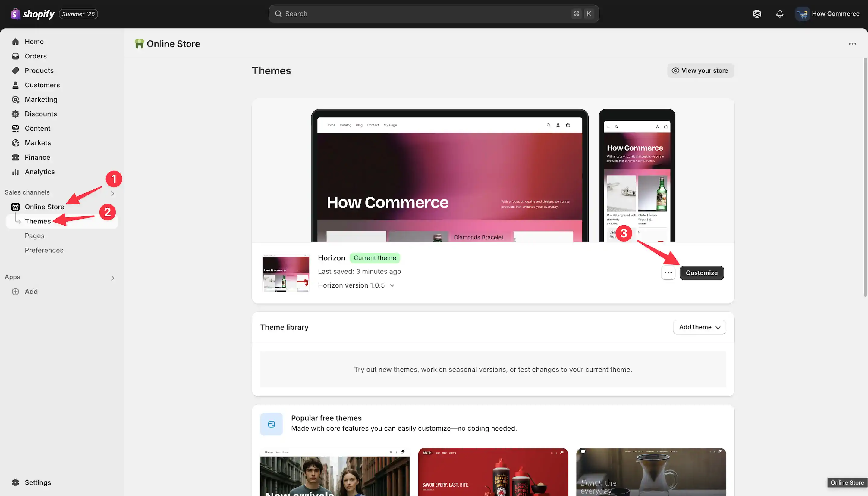Screen dimensions: 868x496
Task: Click the Analytics bar chart icon
Action: tap(15, 172)
